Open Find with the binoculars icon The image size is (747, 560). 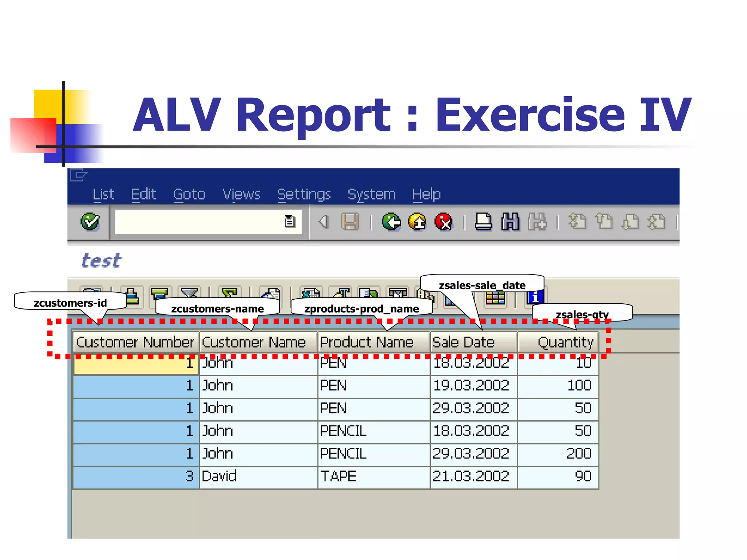510,222
